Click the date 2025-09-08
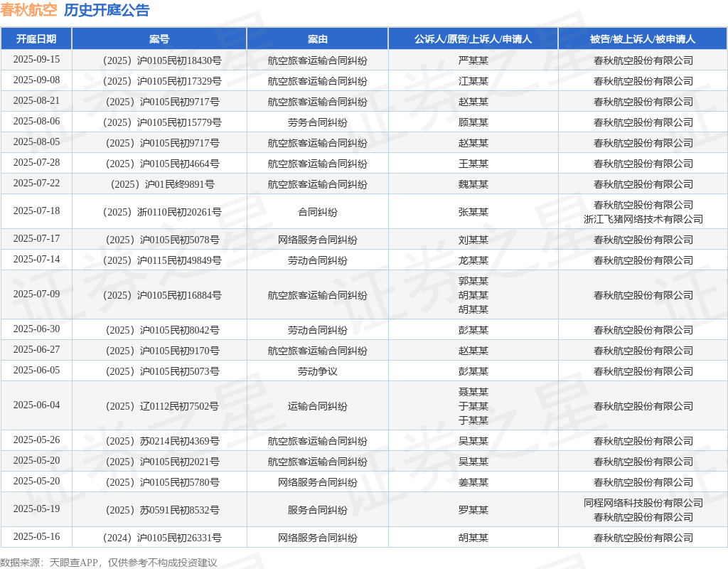Viewport: 728px width, 569px height. point(36,80)
